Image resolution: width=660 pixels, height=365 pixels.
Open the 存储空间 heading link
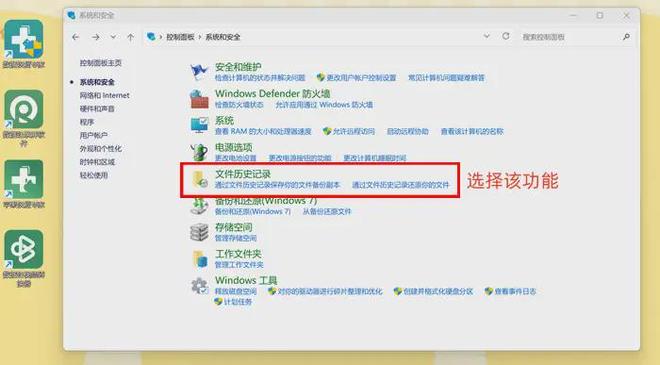coord(234,227)
